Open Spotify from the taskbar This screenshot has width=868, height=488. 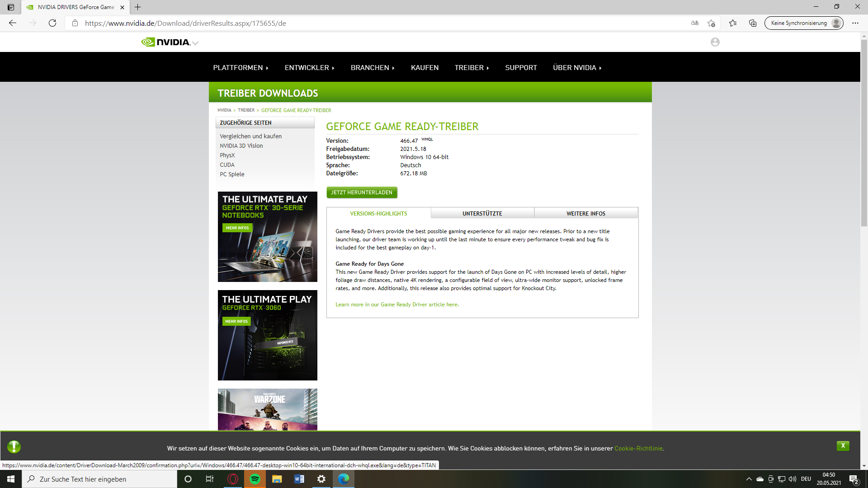click(x=255, y=479)
